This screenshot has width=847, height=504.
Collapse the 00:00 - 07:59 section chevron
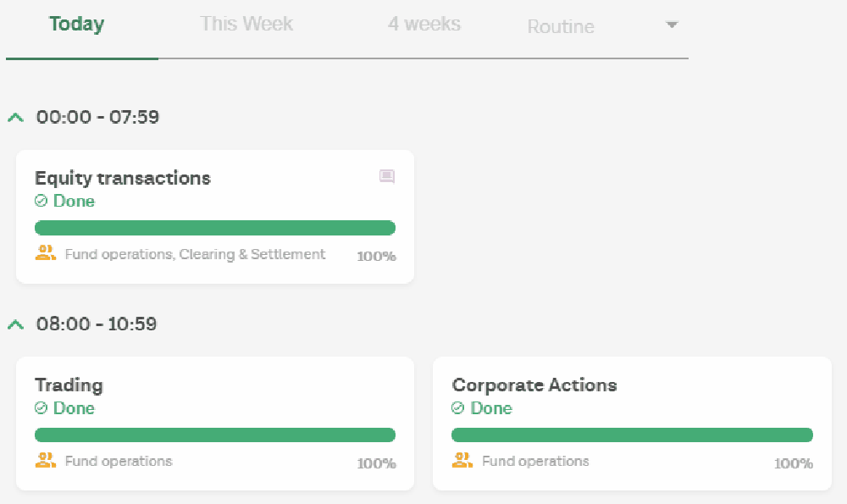[x=15, y=117]
